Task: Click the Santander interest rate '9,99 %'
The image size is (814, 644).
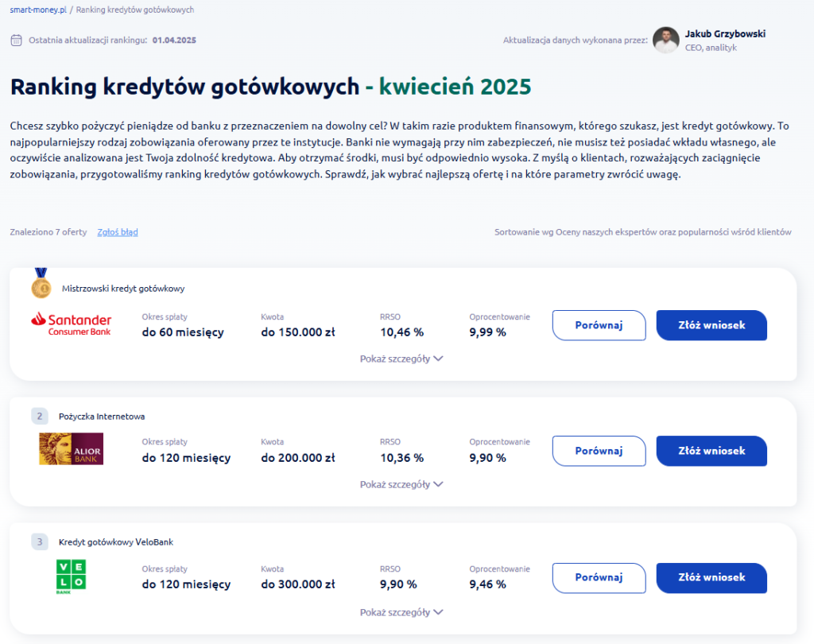Action: point(487,332)
